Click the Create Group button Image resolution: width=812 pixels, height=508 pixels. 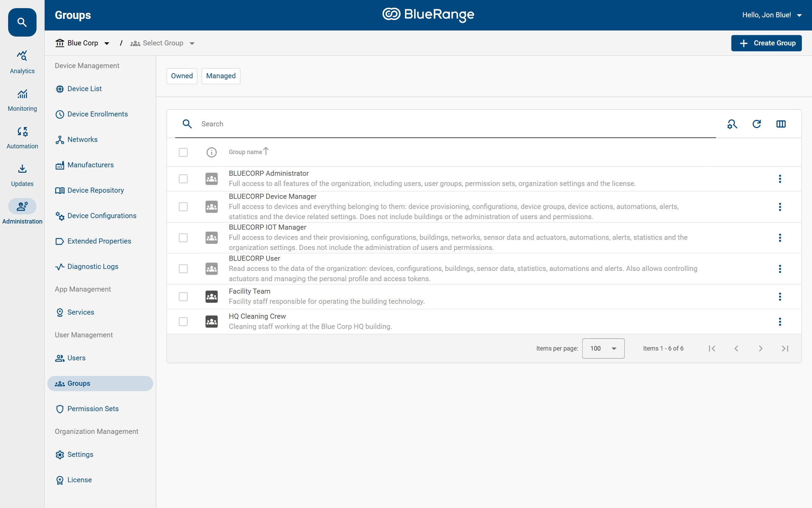point(766,43)
